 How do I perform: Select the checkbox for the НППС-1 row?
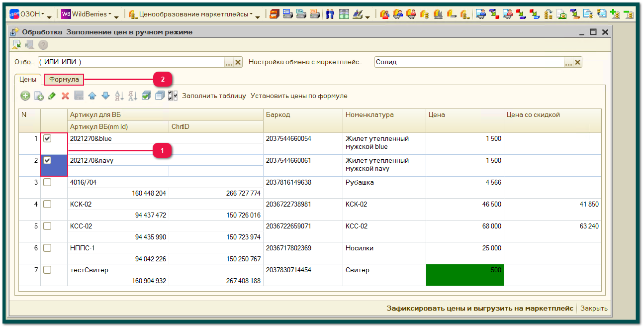point(47,248)
